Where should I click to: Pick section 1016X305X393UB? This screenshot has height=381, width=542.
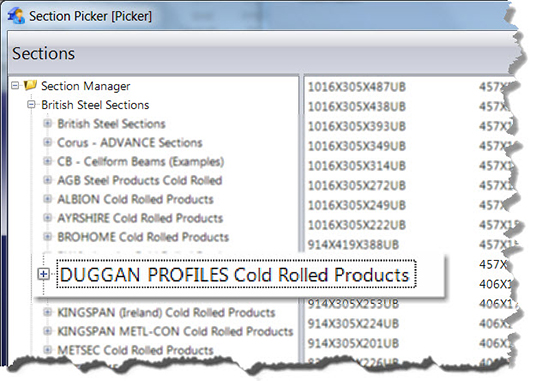point(356,126)
